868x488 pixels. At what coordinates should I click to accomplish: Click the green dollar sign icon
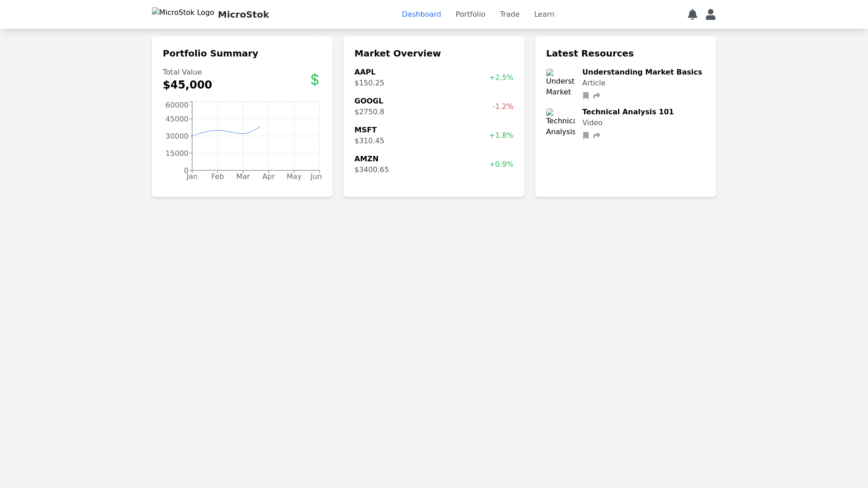[x=315, y=80]
